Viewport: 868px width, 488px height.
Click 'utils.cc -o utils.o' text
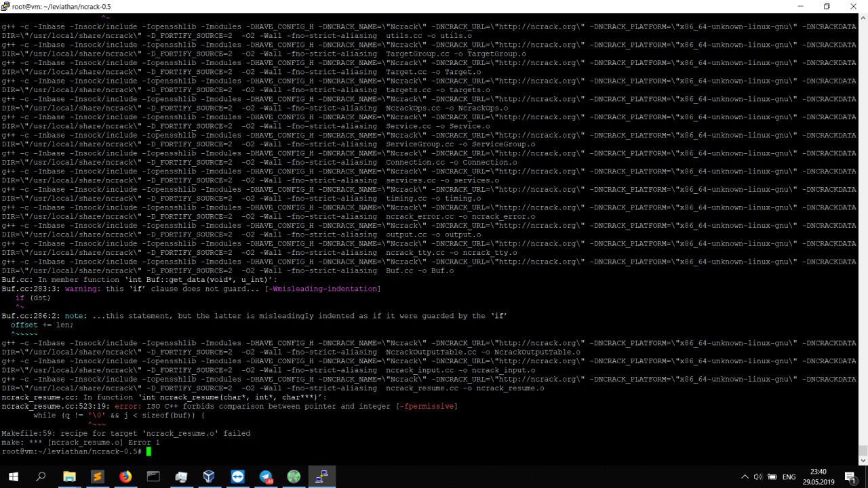(429, 35)
